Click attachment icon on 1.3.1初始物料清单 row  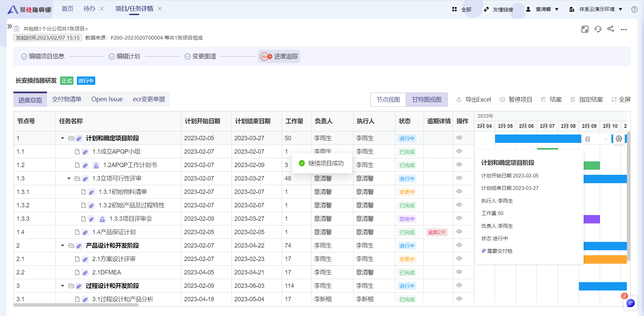click(x=92, y=192)
